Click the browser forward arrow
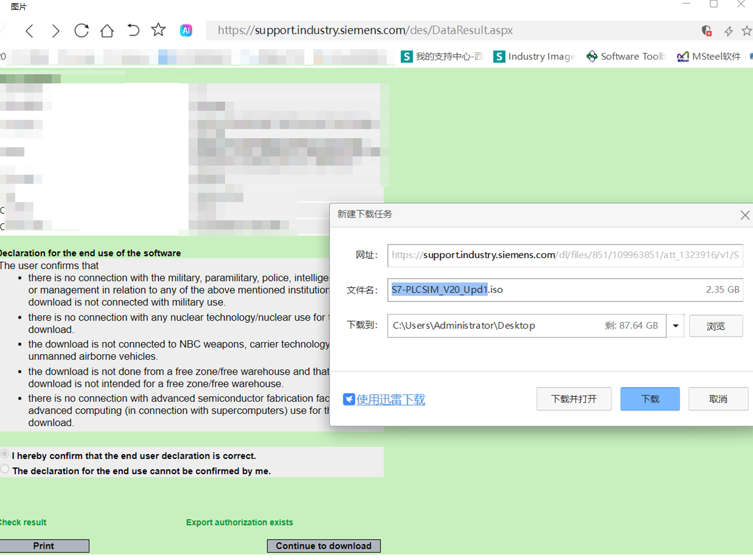Image resolution: width=753 pixels, height=560 pixels. (x=55, y=30)
